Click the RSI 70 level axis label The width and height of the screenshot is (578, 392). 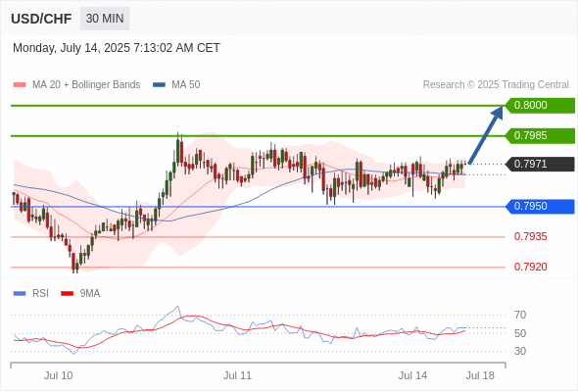click(x=520, y=315)
